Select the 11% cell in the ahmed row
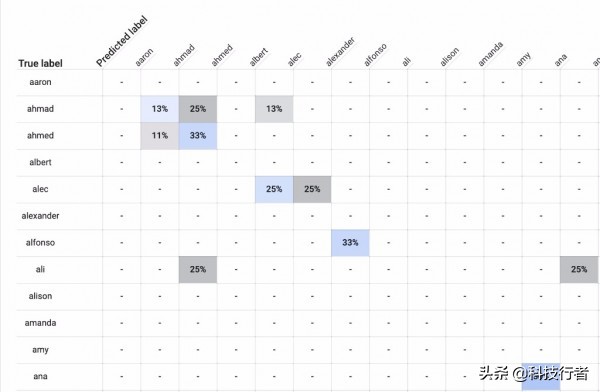The height and width of the screenshot is (392, 600). click(x=160, y=136)
